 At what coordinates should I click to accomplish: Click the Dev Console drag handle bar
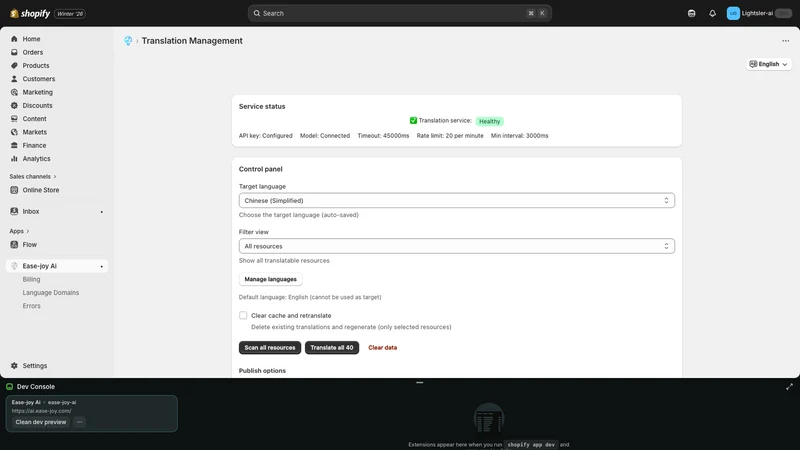419,383
